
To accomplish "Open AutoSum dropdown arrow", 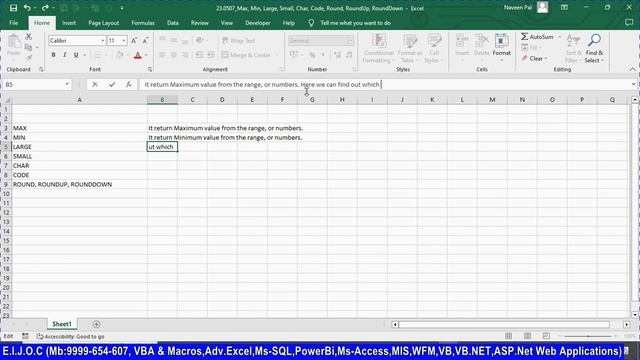I will (x=560, y=37).
